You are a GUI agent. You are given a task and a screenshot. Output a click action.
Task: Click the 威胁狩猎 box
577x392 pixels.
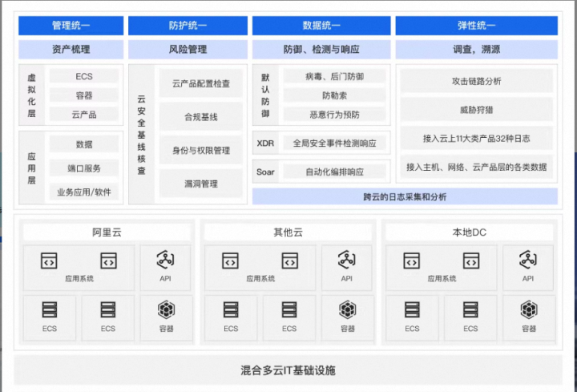477,110
